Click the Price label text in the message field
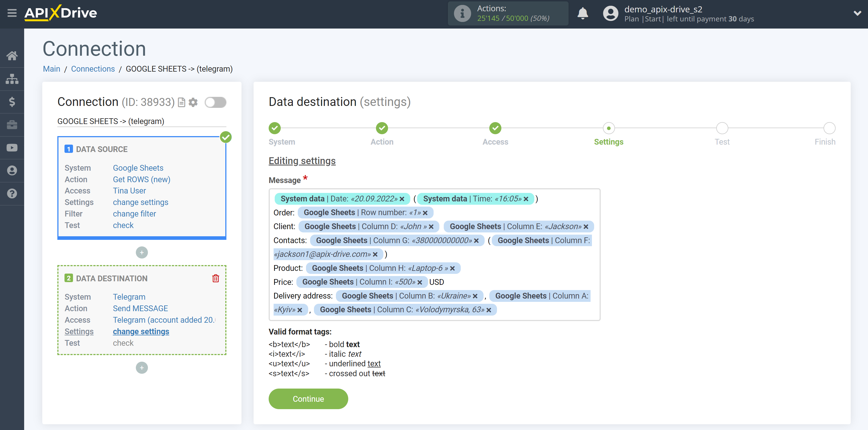868x430 pixels. coord(283,282)
